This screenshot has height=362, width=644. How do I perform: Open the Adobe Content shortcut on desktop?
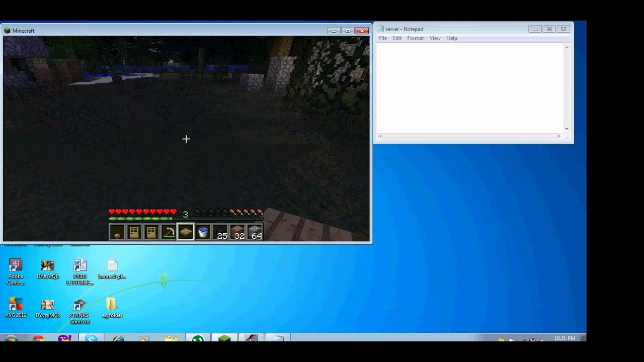pyautogui.click(x=16, y=272)
